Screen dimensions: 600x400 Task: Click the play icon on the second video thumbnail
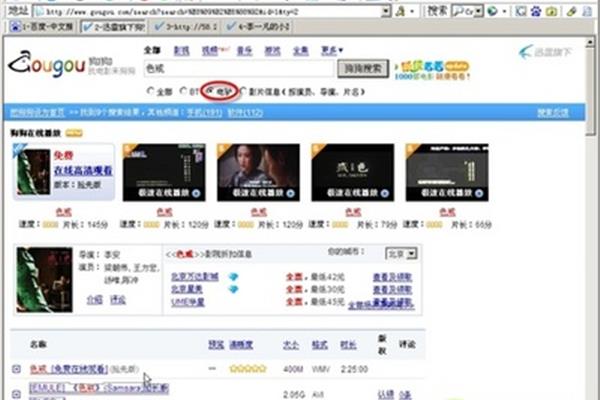[x=196, y=193]
